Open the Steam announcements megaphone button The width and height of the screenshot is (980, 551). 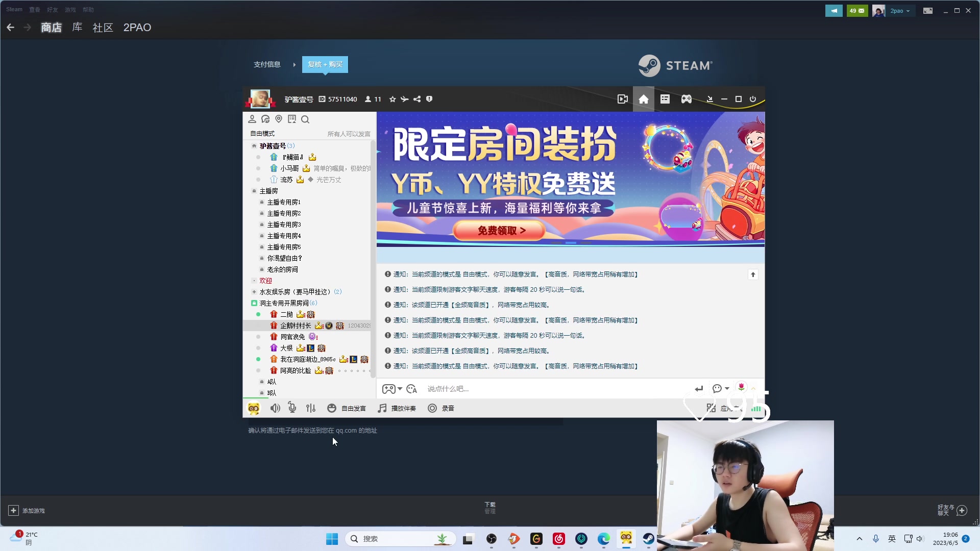(834, 11)
